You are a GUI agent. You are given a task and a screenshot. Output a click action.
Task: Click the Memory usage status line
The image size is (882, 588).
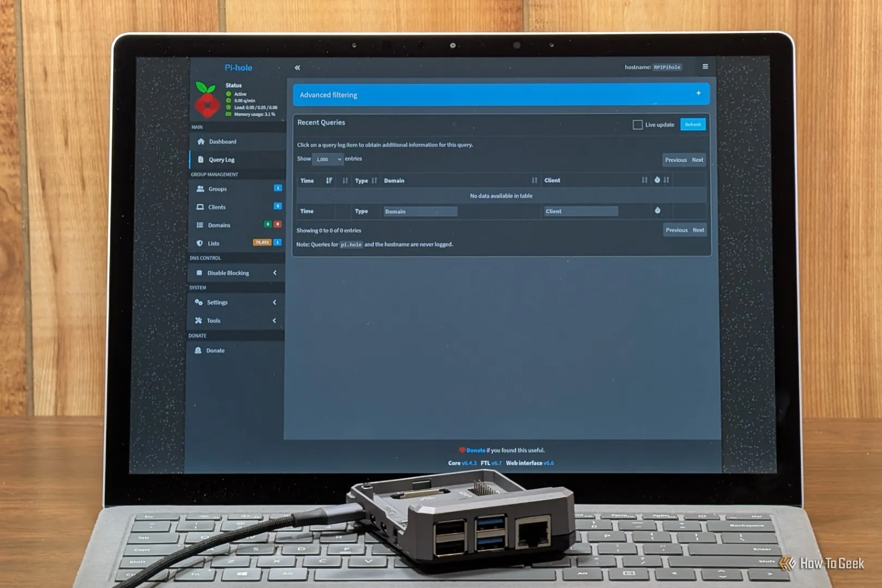pyautogui.click(x=250, y=114)
